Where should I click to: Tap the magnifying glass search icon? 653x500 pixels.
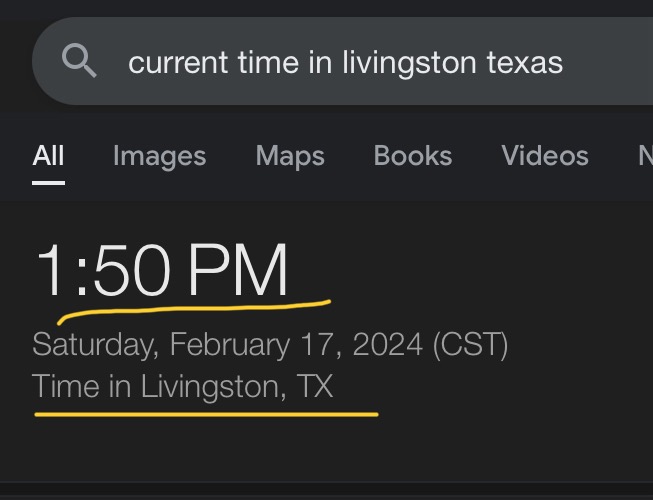(x=79, y=63)
